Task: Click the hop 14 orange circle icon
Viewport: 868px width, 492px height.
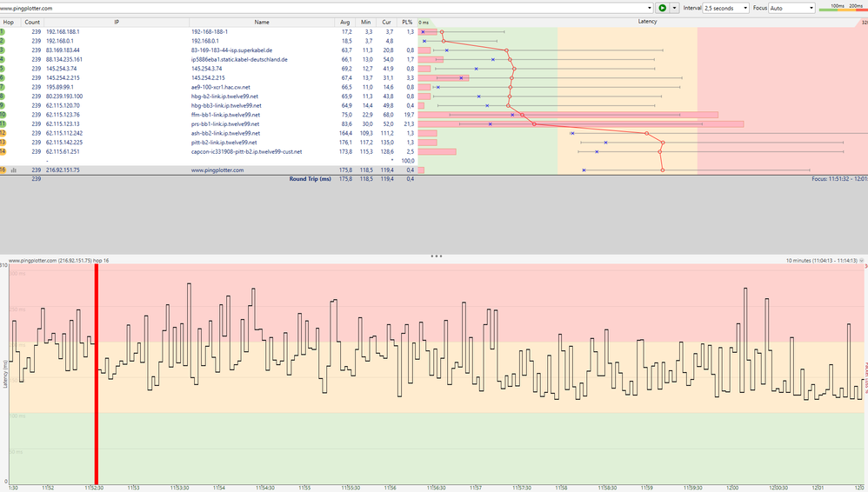Action: coord(3,151)
